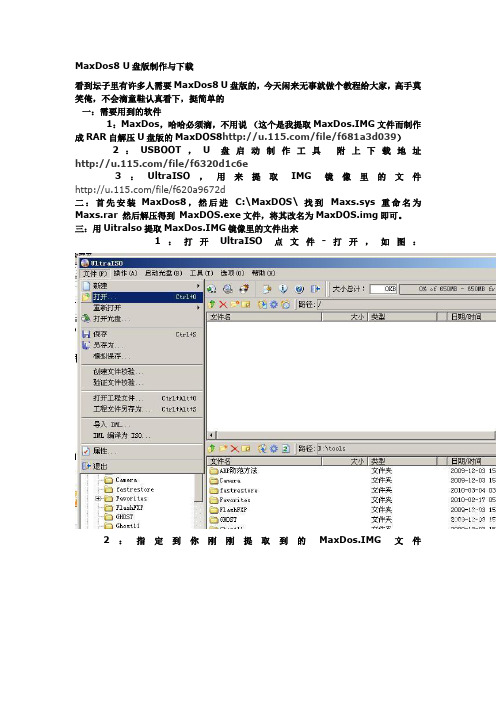
Task: Click the document-with-arrow convert toolbar icon
Action: 267,289
